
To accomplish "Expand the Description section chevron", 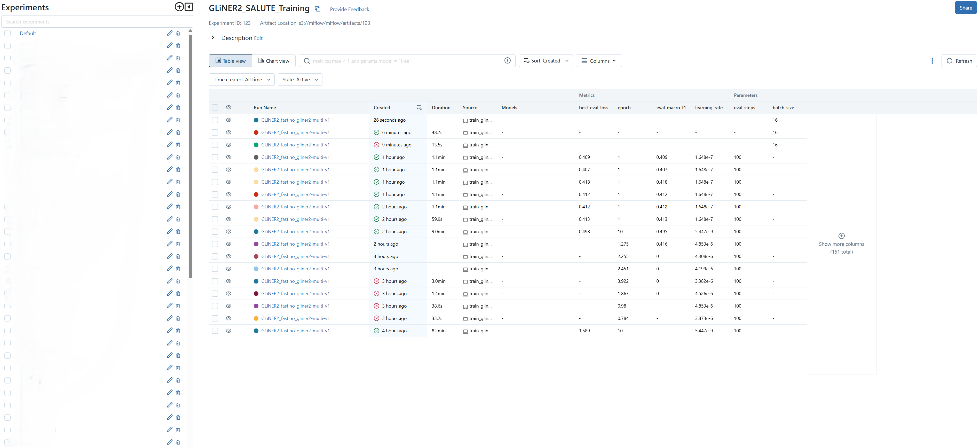I will [213, 38].
